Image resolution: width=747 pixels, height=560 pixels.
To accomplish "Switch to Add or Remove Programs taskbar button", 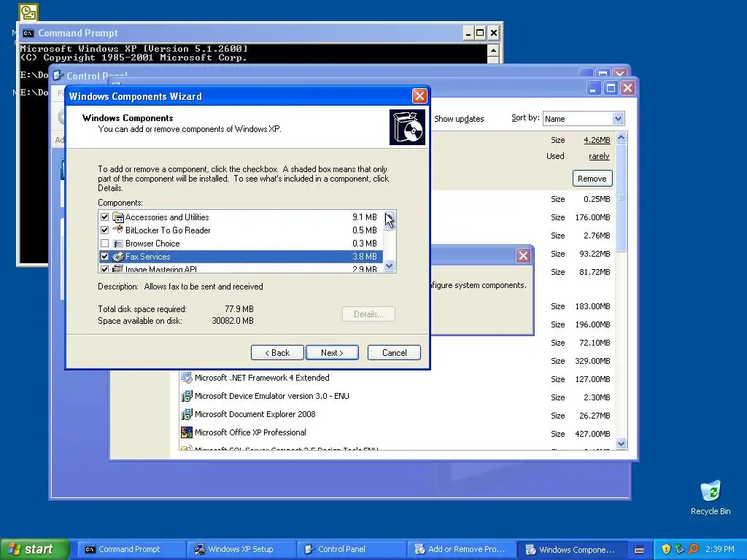I will pyautogui.click(x=461, y=549).
